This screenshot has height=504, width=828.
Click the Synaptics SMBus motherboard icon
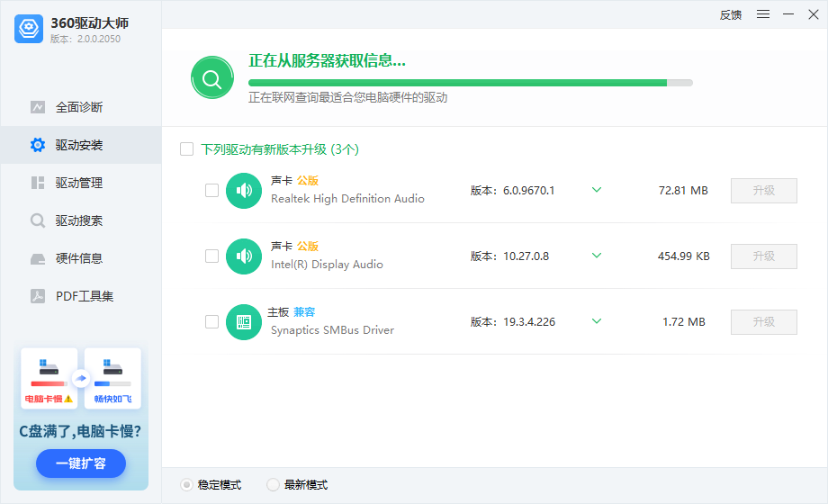coord(244,322)
